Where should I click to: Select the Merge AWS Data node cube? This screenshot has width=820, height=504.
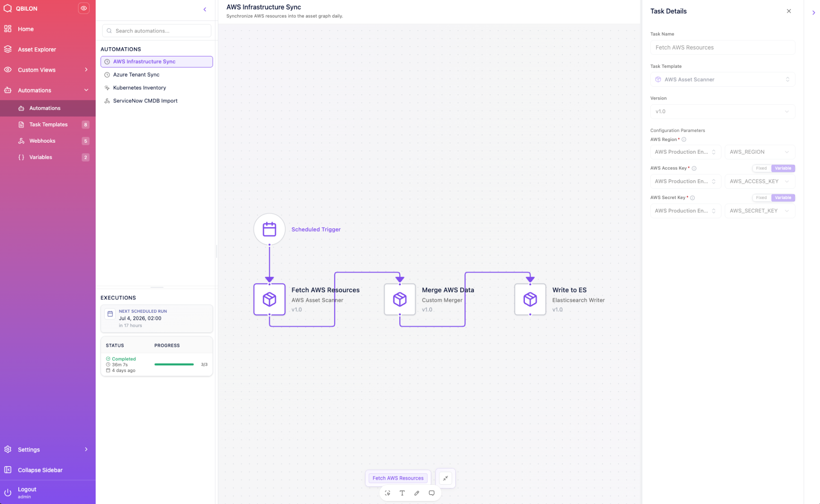(x=400, y=299)
